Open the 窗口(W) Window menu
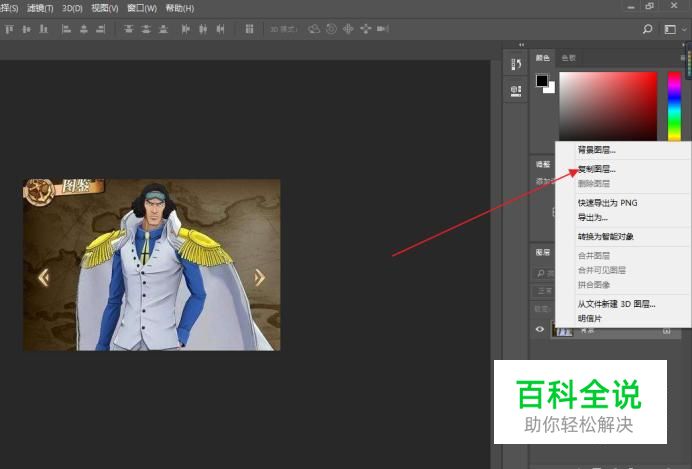692x469 pixels. tap(142, 8)
